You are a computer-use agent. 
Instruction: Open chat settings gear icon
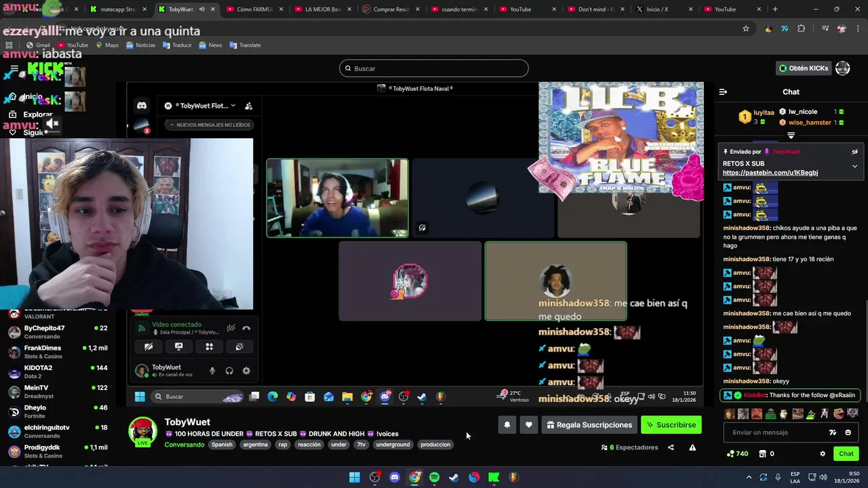coord(823,453)
